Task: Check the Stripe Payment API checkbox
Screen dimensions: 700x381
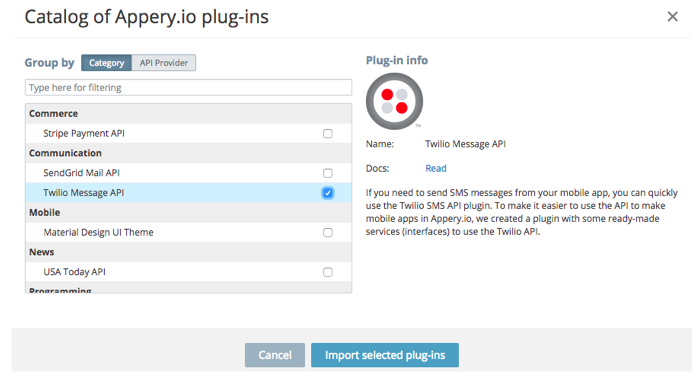Action: tap(328, 134)
